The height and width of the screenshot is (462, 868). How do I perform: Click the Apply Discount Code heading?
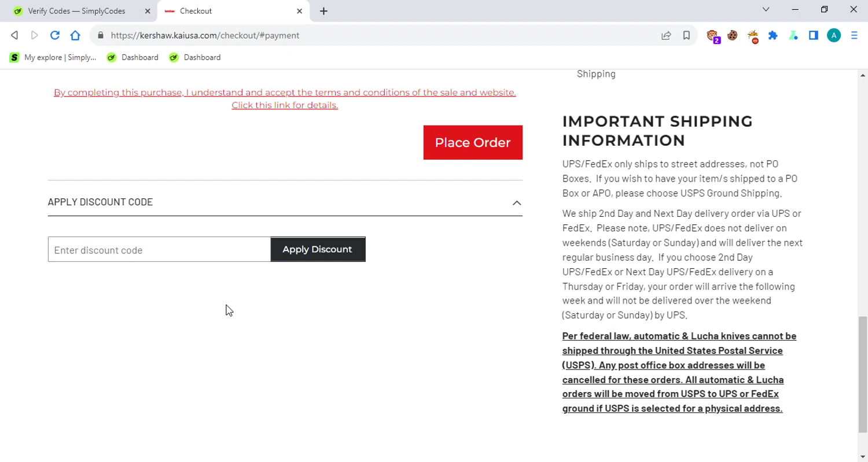tap(100, 202)
